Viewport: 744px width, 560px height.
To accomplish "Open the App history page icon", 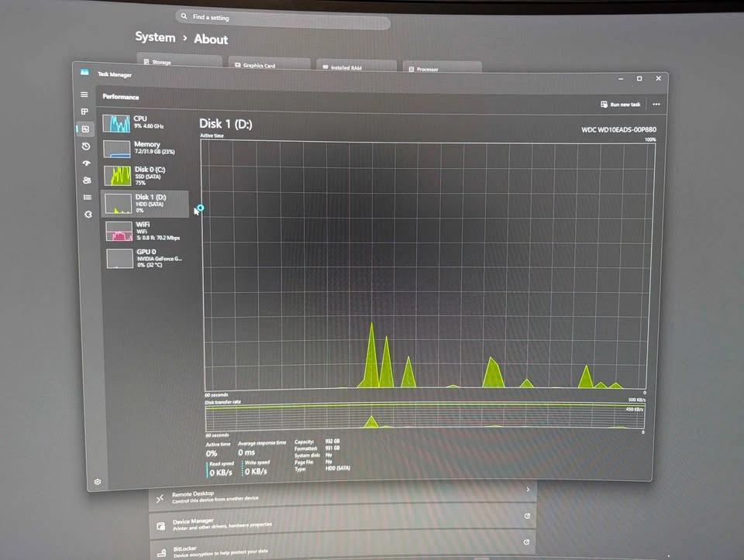I will [86, 146].
